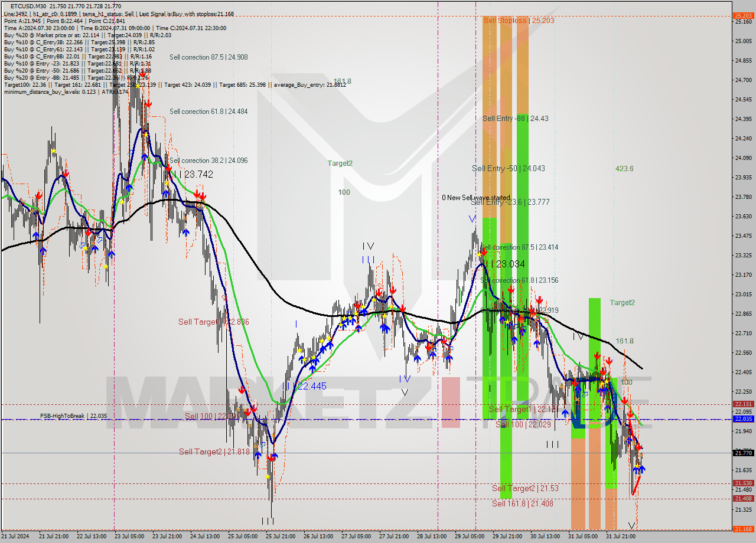Image resolution: width=756 pixels, height=543 pixels.
Task: Click the 22.445 wave price label
Action: point(312,386)
